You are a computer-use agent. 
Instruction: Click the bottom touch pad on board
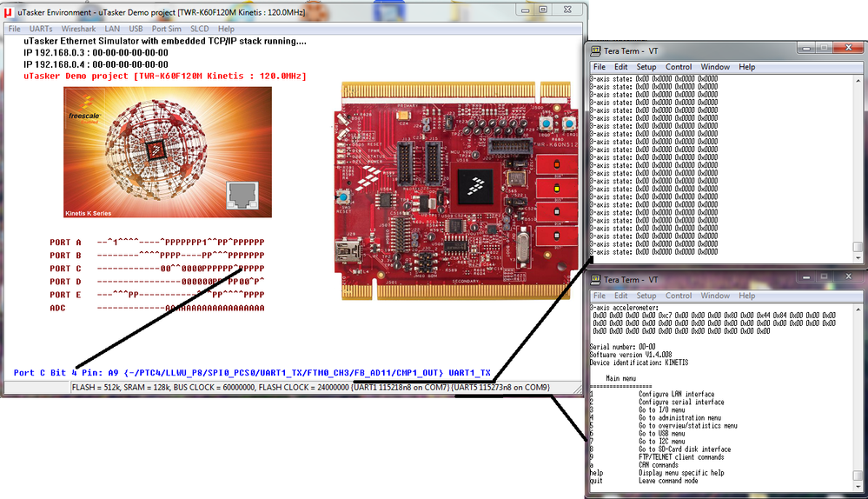(x=557, y=236)
